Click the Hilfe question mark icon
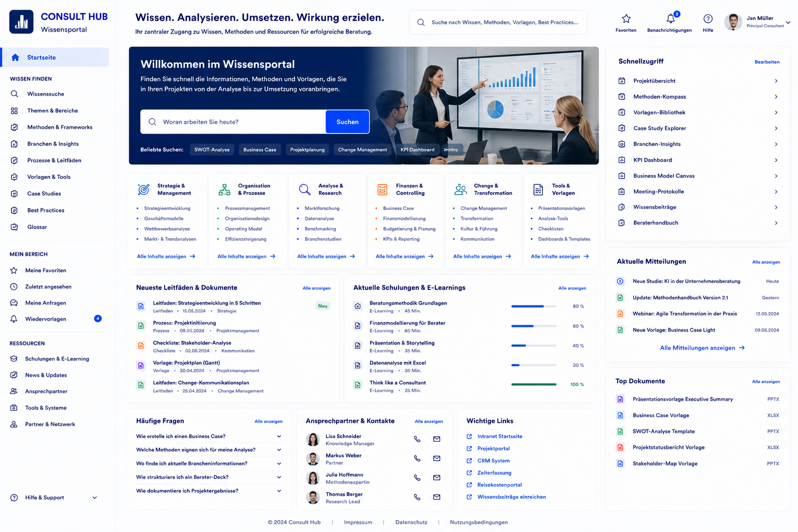The width and height of the screenshot is (798, 532). coord(708,19)
